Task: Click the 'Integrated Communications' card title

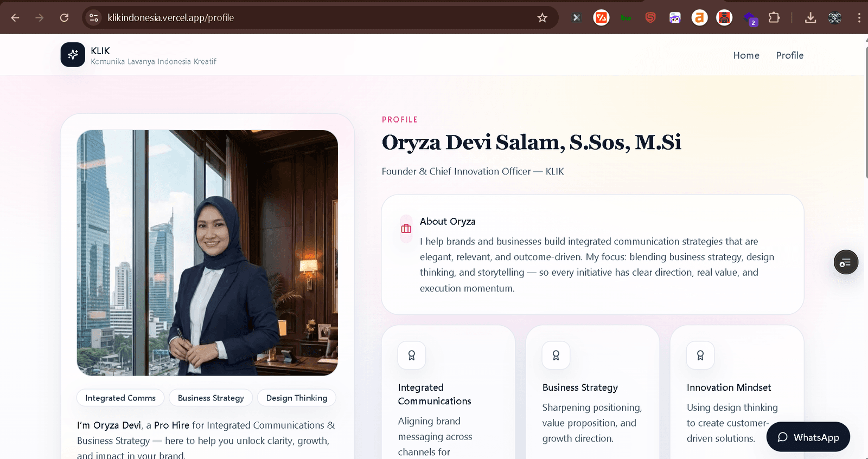Action: [435, 394]
